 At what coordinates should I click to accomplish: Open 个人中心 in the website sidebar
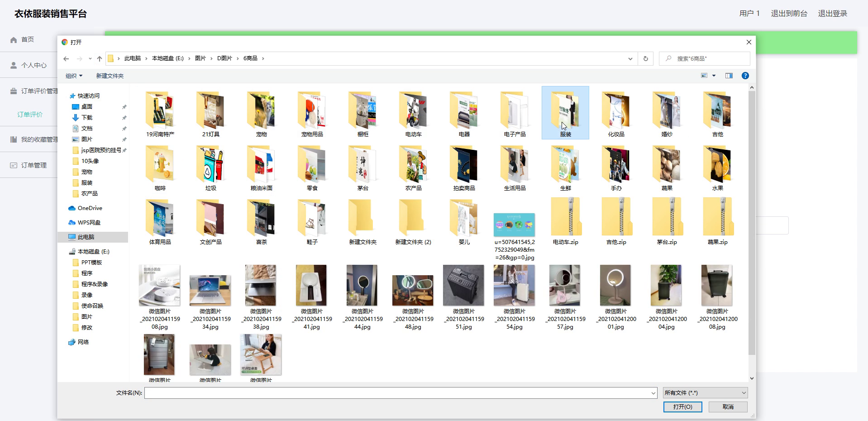pos(34,66)
